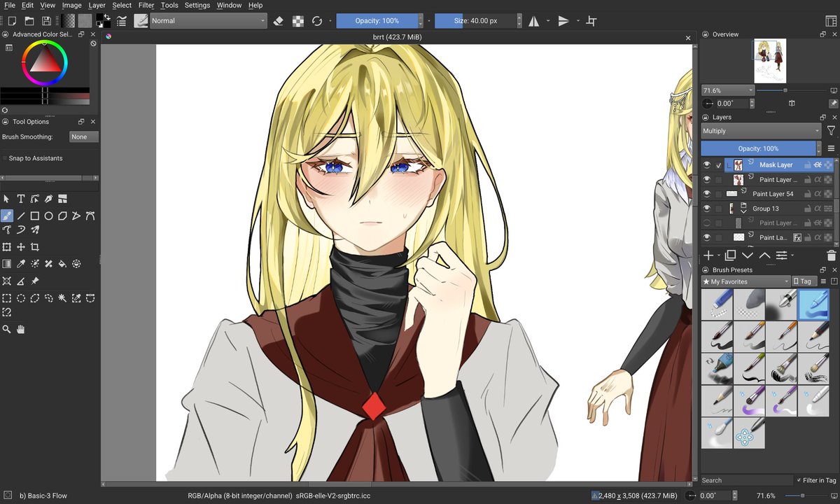The width and height of the screenshot is (840, 504).
Task: Open the layer properties dropdown arrow
Action: pos(793,256)
